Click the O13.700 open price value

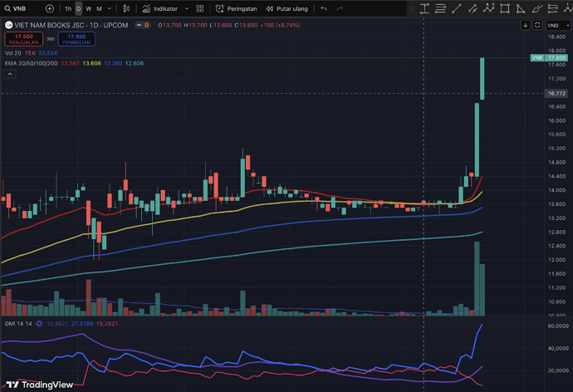tap(169, 25)
